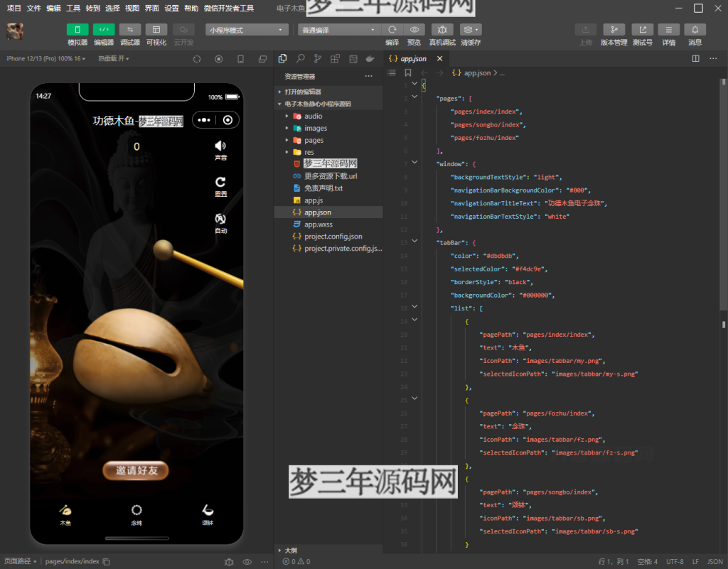Image resolution: width=728 pixels, height=569 pixels.
Task: Switch to the 念珠 tab in the simulator
Action: (x=136, y=514)
